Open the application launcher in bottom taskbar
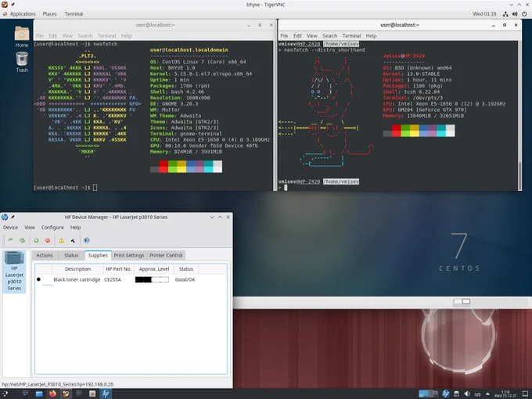Viewport: 532px width, 399px height. tap(5, 394)
